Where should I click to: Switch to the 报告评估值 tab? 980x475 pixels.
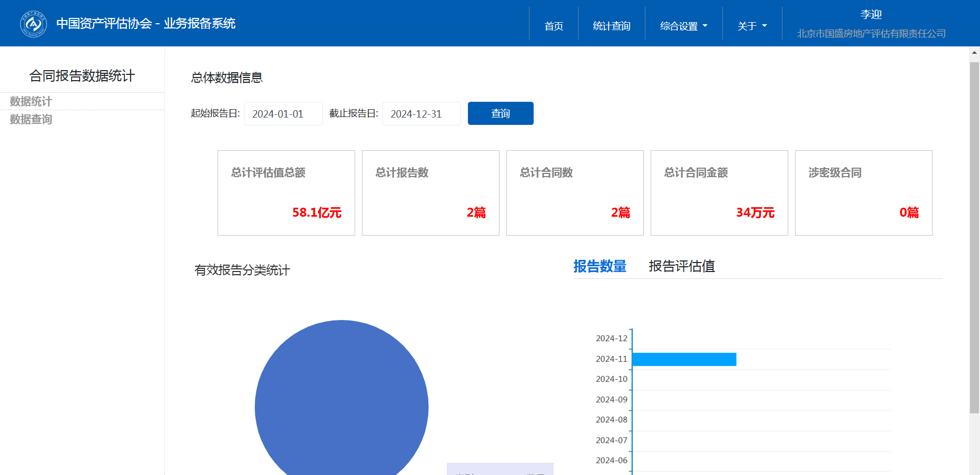click(x=681, y=266)
